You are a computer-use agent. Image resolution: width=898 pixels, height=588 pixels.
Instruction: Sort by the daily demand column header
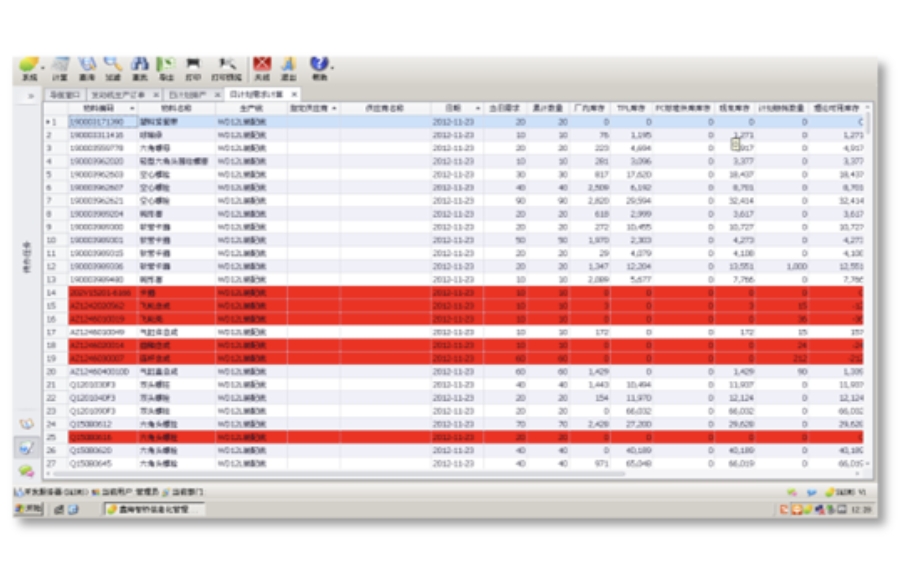tap(505, 109)
